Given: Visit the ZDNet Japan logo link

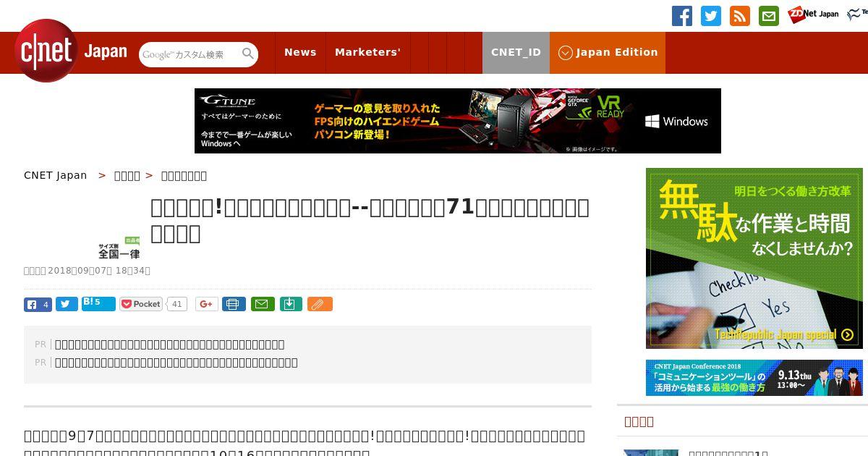Looking at the screenshot, I should pyautogui.click(x=813, y=14).
